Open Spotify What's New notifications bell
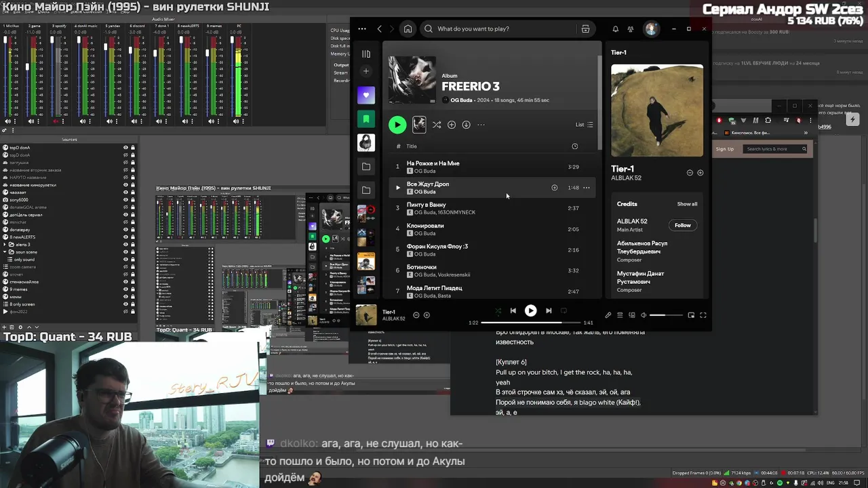868x488 pixels. (x=615, y=29)
